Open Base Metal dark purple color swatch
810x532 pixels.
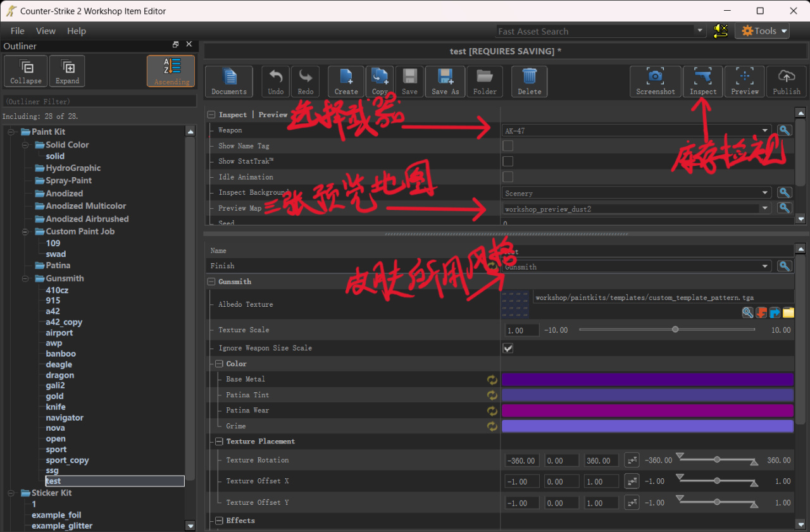pos(647,380)
